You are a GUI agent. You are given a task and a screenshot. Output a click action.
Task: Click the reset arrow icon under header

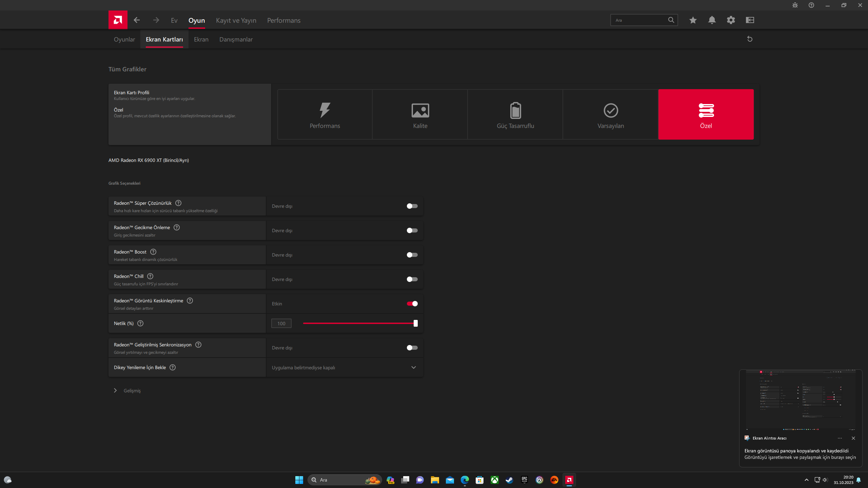click(x=750, y=39)
